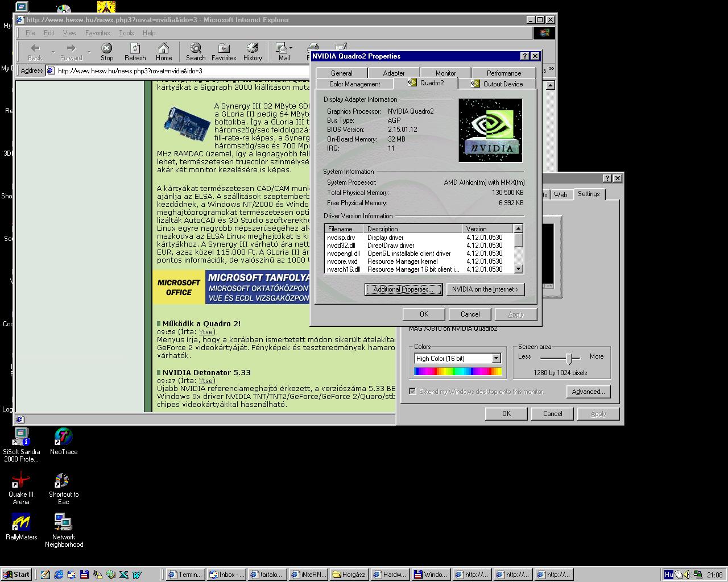Viewport: 728px width, 582px height.
Task: Click the Excel quick launch icon
Action: click(124, 575)
